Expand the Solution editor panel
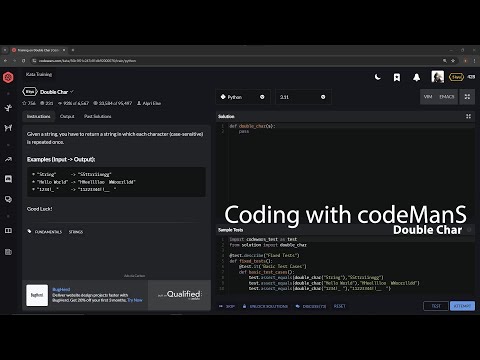Screen dimensions: 480x360 coord(468,116)
